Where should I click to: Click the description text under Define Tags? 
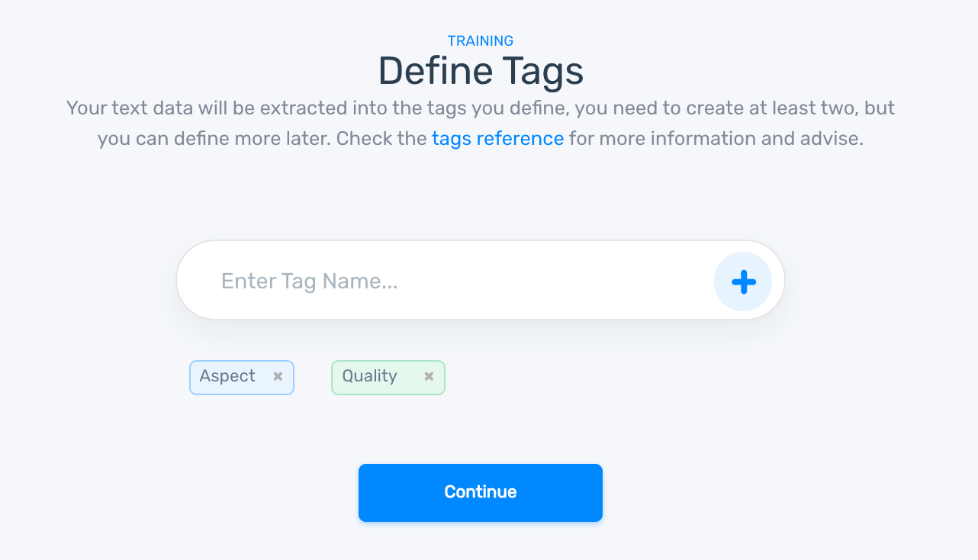point(481,108)
